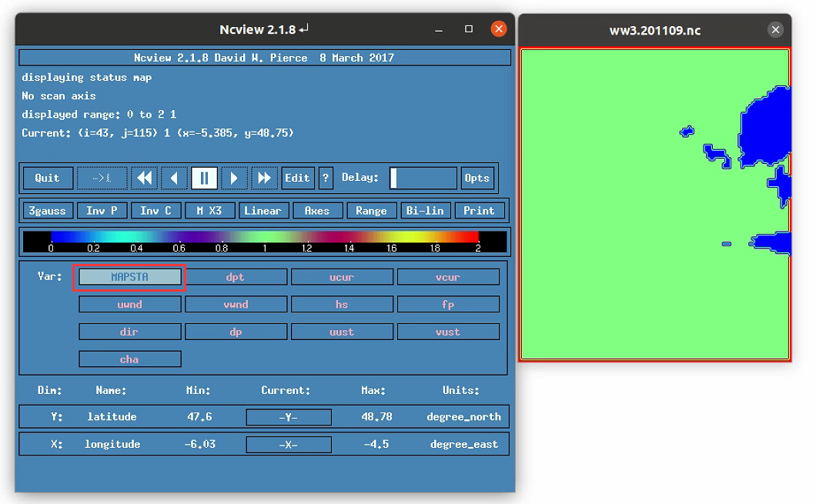Click the rainbow colorbar
816x504 pixels.
click(264, 242)
